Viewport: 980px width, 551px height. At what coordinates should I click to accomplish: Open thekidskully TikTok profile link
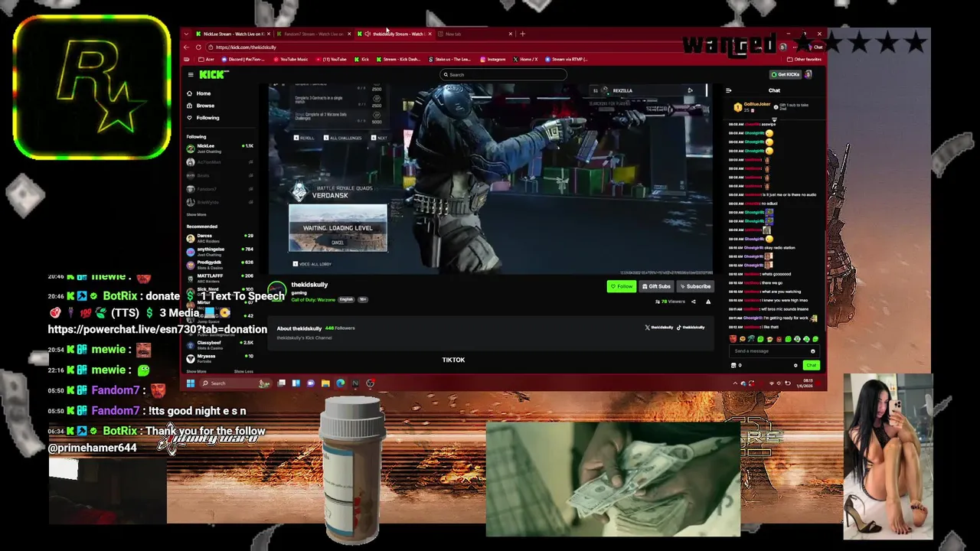tap(691, 328)
